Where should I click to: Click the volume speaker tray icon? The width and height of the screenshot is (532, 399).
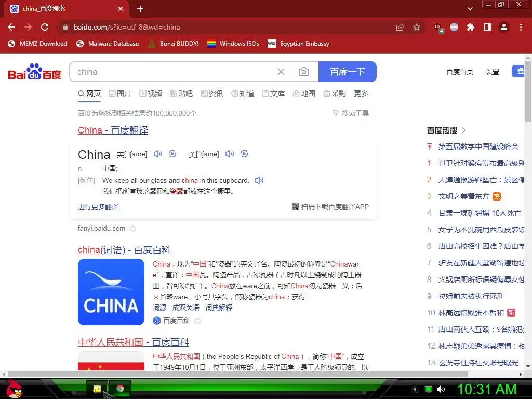point(441,389)
